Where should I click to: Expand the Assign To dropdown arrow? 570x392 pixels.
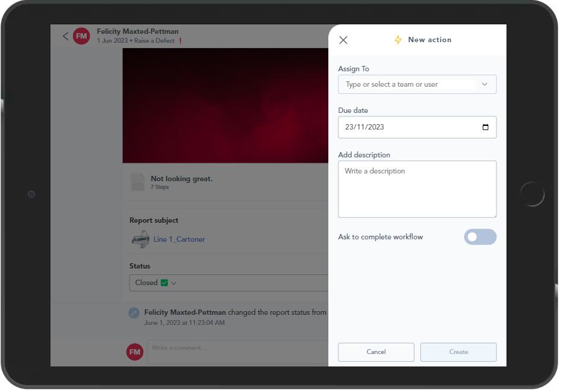point(484,84)
